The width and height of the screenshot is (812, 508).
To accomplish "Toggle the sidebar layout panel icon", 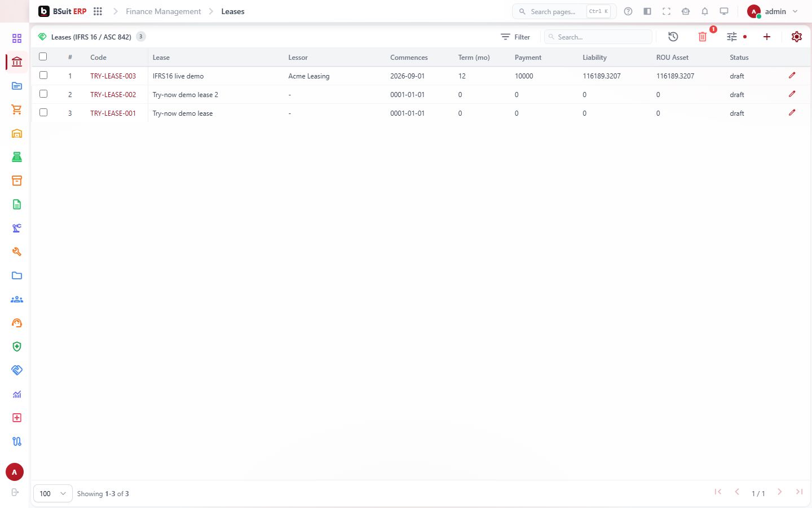I will (x=647, y=11).
